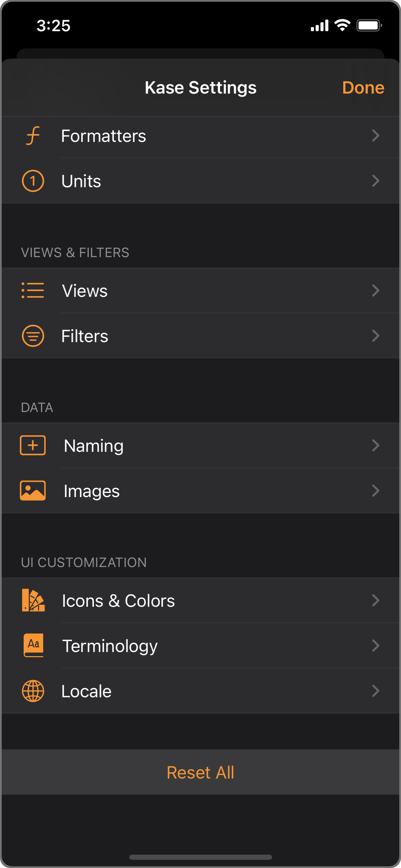Expand the Filters row chevron
Viewport: 401px width, 868px height.
[376, 336]
